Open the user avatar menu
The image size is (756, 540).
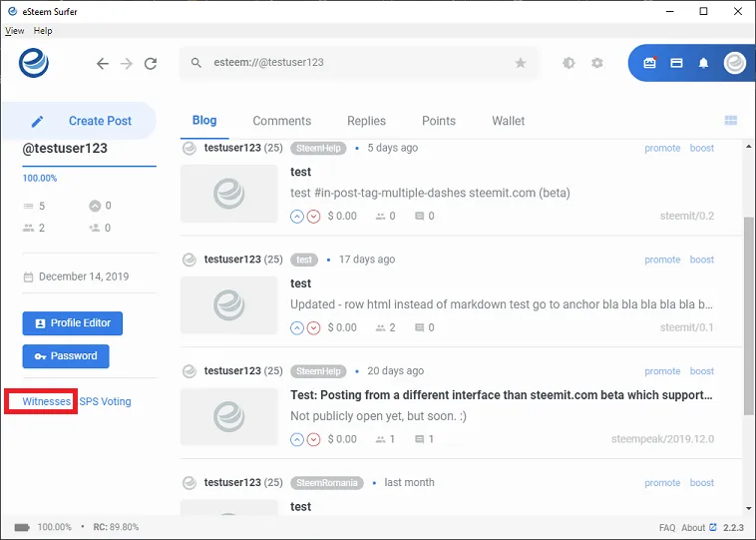click(x=735, y=63)
